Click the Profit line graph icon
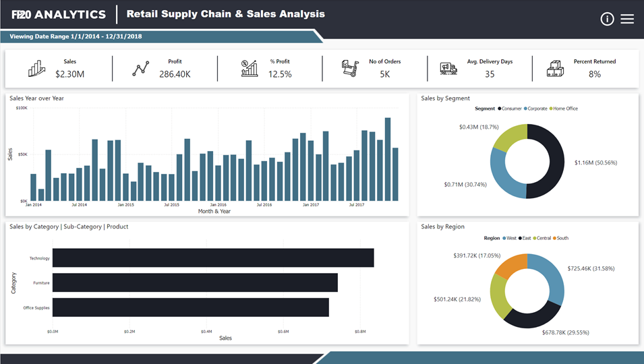The height and width of the screenshot is (364, 644). coord(141,68)
